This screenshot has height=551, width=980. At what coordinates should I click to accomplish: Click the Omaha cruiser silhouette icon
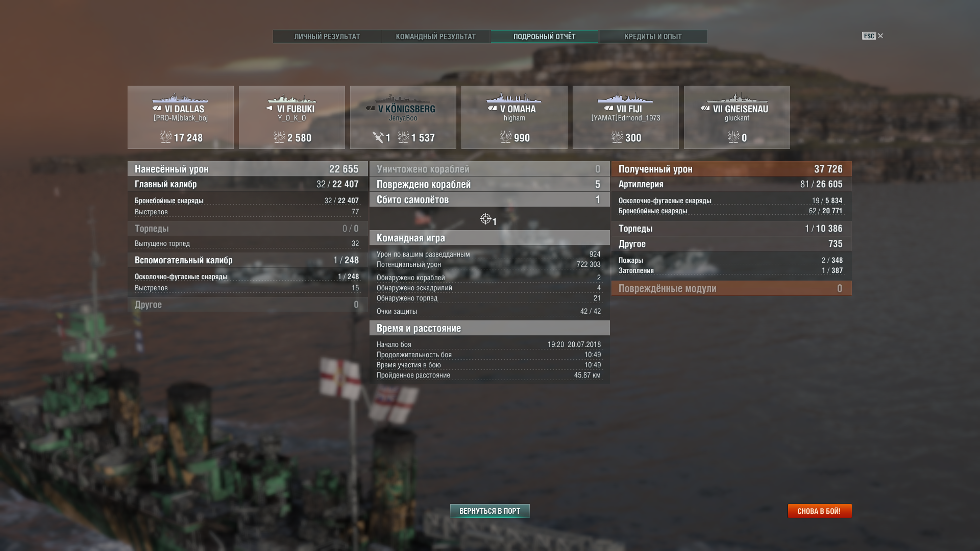(514, 98)
